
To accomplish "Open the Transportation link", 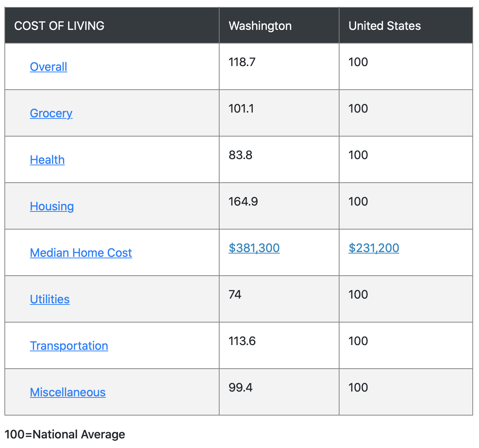I will tap(69, 346).
